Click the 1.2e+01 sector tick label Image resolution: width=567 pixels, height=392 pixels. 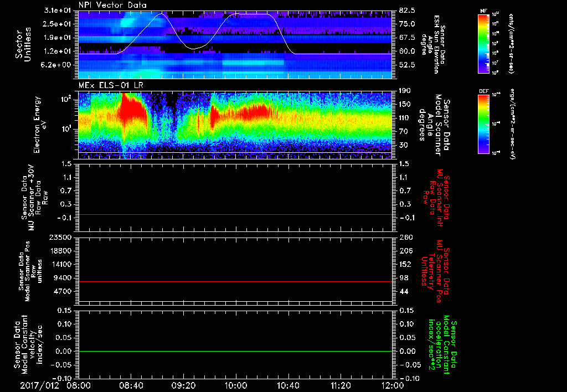click(57, 51)
